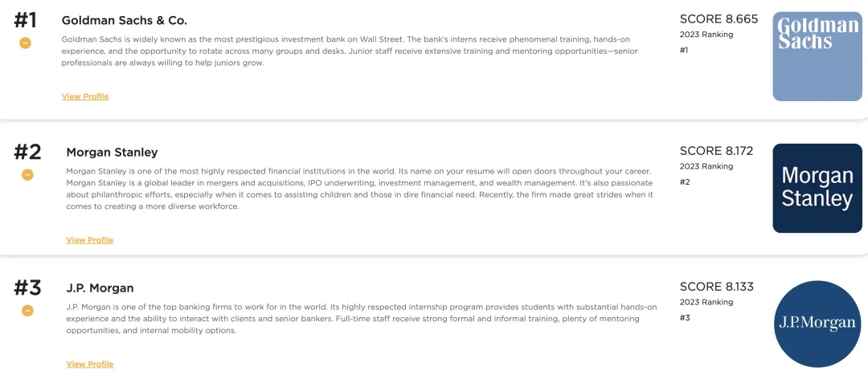Click SCORE 8.133 for J.P. Morgan
The width and height of the screenshot is (868, 379).
point(716,287)
